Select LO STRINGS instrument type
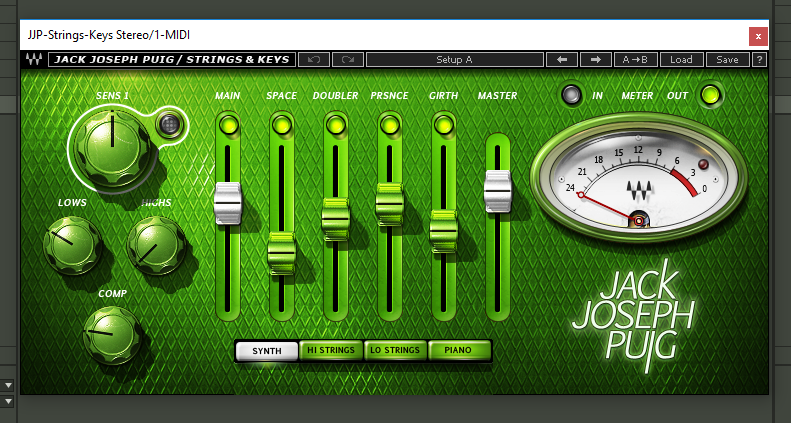Screen dimensions: 791x423 coord(395,350)
